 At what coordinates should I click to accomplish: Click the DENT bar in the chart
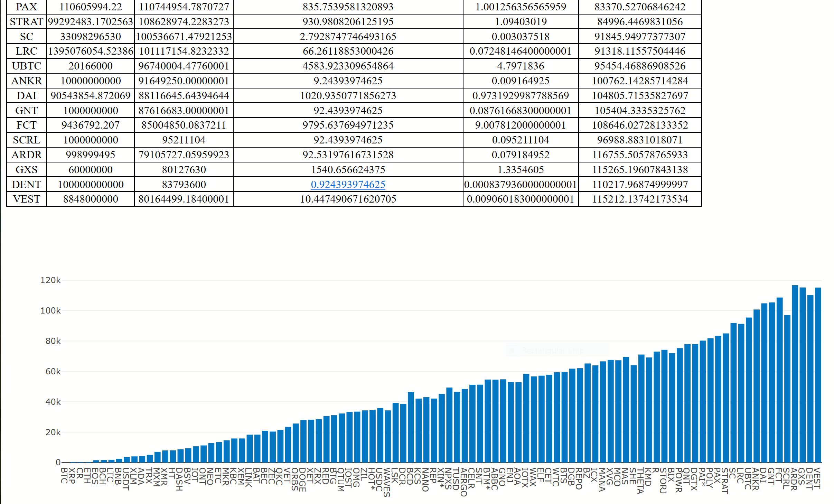(810, 379)
